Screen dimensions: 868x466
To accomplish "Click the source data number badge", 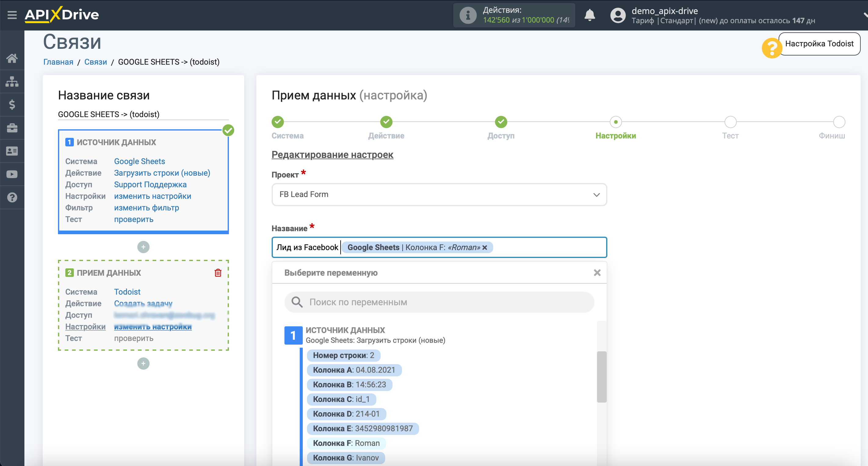I will click(x=293, y=335).
